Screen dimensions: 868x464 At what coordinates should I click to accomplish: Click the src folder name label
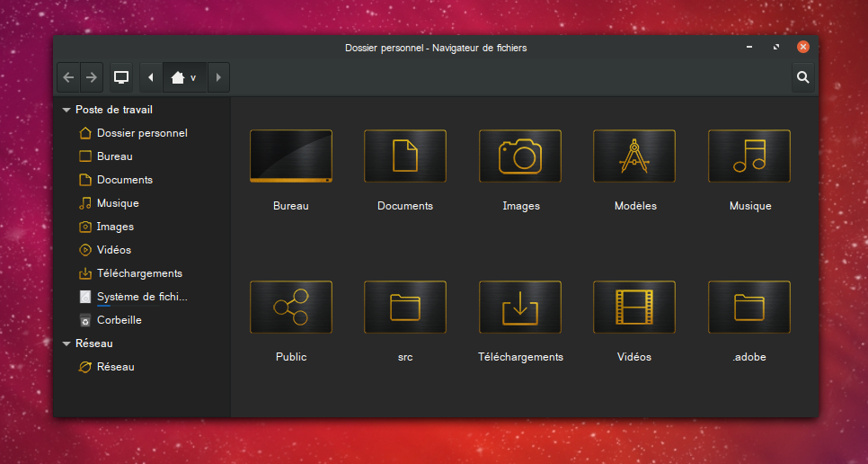[x=405, y=357]
